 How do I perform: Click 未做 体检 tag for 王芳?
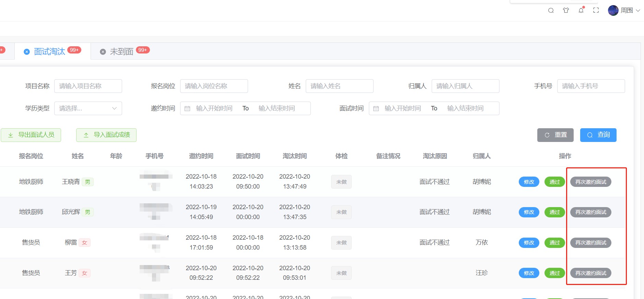tap(341, 273)
